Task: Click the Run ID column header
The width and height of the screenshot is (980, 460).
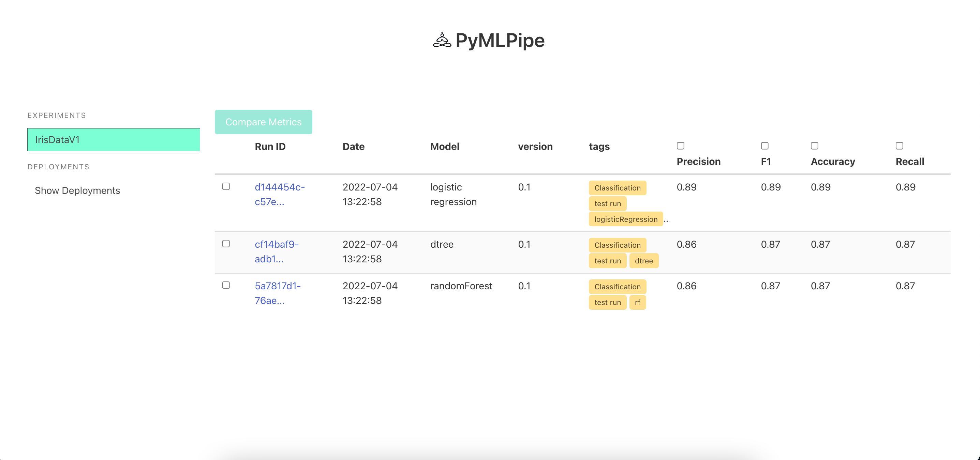Action: pos(270,147)
